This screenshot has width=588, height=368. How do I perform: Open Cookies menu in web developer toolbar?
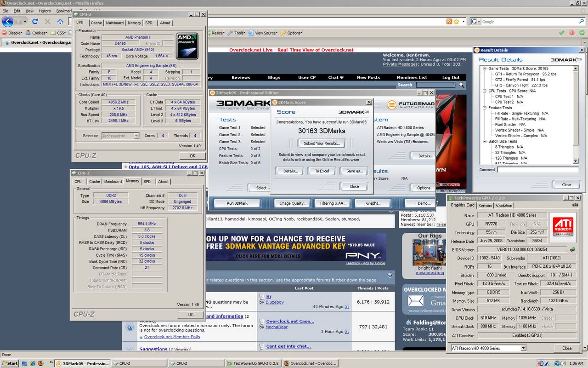[x=37, y=33]
